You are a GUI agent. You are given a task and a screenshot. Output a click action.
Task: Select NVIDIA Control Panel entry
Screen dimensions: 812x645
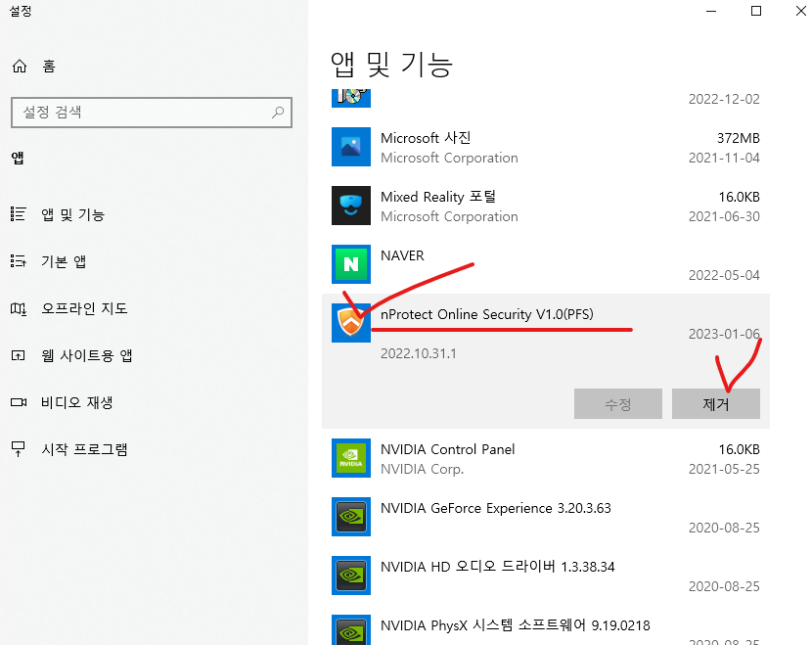pos(546,458)
